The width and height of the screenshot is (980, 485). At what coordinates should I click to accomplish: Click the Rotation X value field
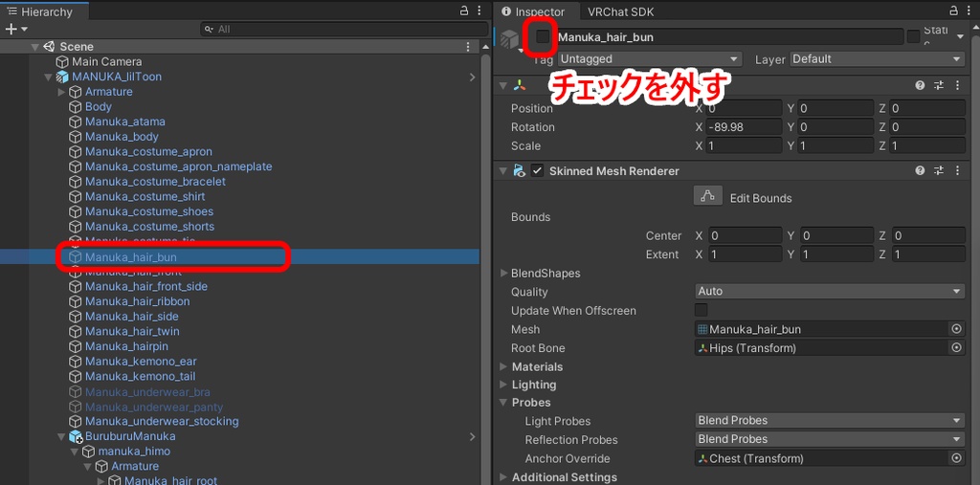click(744, 127)
